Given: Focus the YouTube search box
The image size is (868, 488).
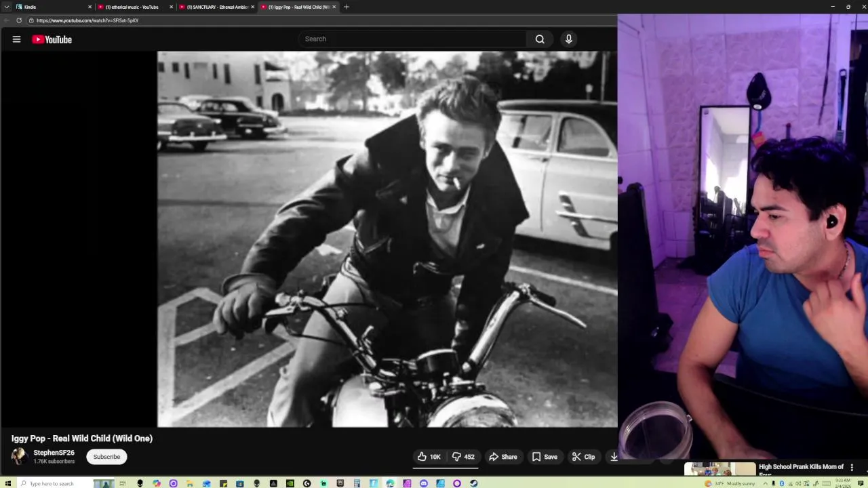Looking at the screenshot, I should pyautogui.click(x=412, y=39).
